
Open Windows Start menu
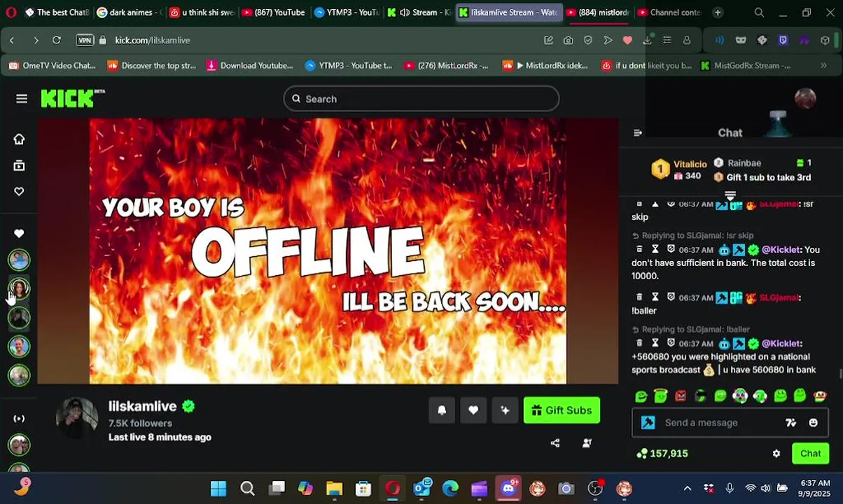[x=218, y=488]
